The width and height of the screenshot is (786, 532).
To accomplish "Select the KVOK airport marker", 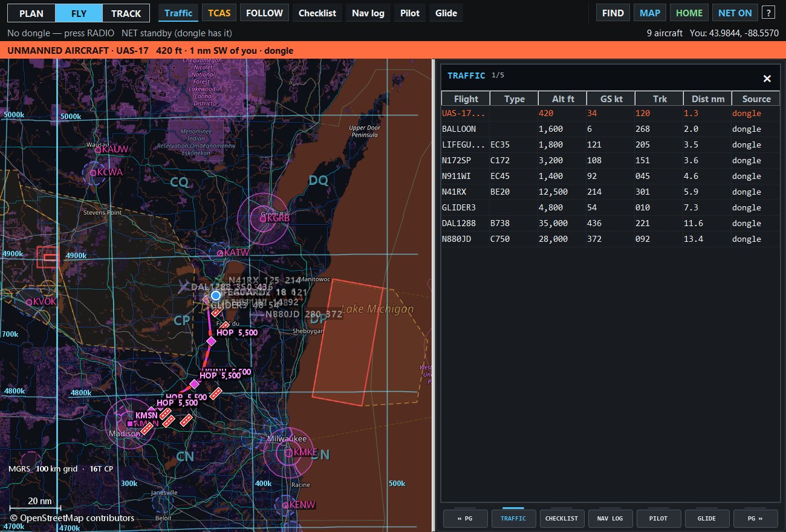I will 28,302.
